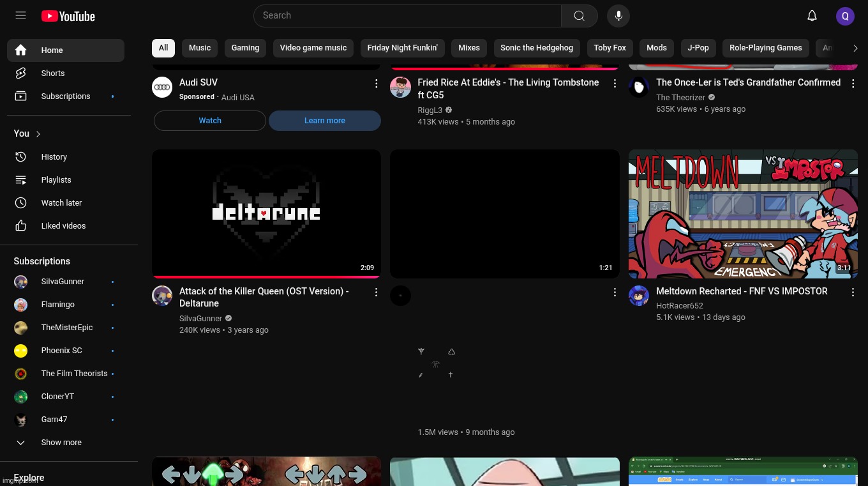The width and height of the screenshot is (868, 486).
Task: Click the Audi channel logo avatar
Action: [162, 87]
